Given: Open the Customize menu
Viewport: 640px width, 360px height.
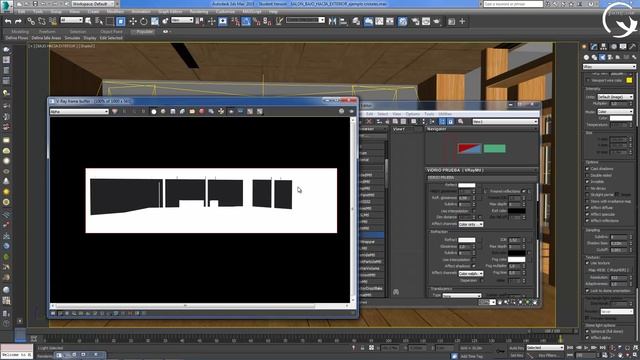Looking at the screenshot, I should [x=225, y=12].
